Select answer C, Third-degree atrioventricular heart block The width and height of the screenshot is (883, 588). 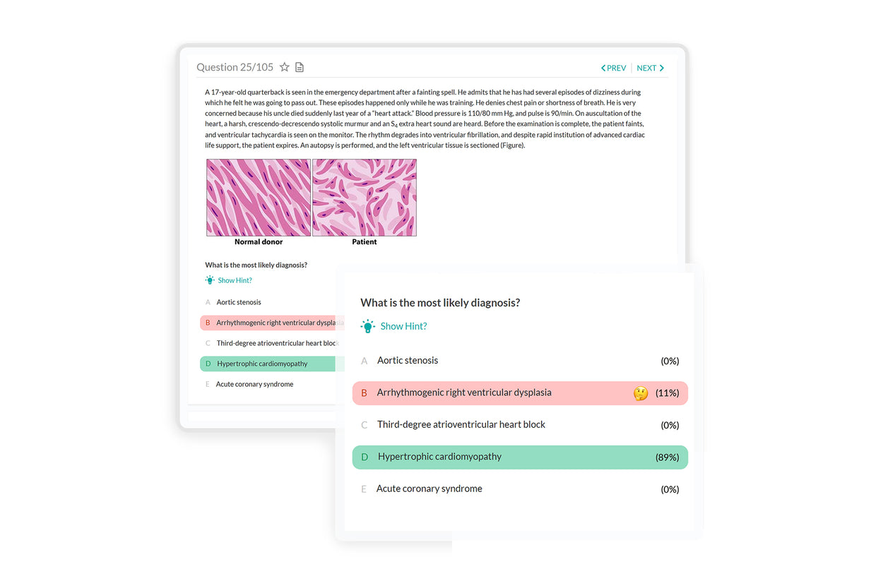click(461, 424)
